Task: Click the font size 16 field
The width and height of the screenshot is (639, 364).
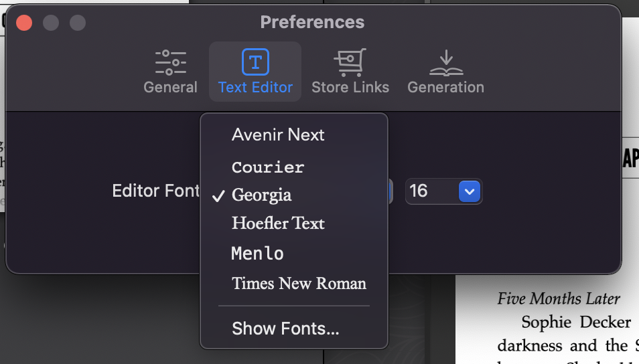Action: [x=429, y=191]
